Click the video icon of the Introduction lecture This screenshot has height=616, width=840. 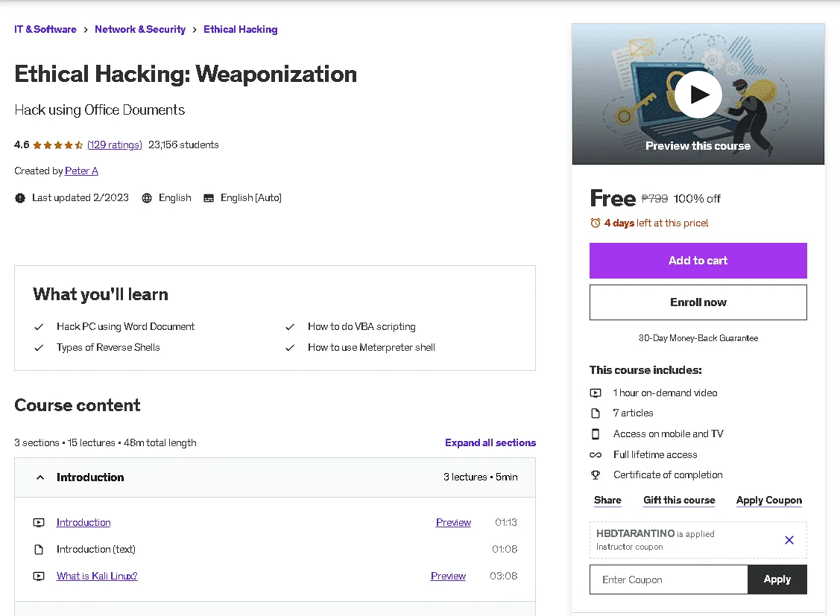39,522
